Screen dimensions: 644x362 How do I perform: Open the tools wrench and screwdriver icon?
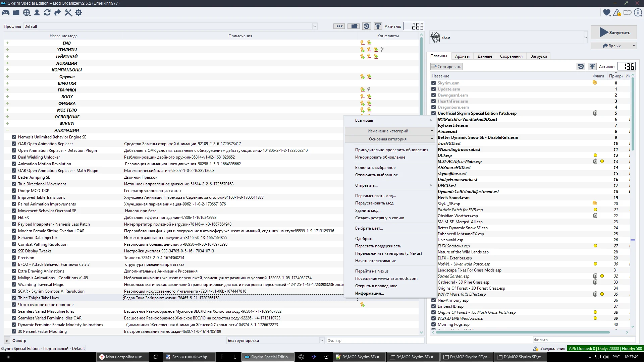click(x=68, y=12)
